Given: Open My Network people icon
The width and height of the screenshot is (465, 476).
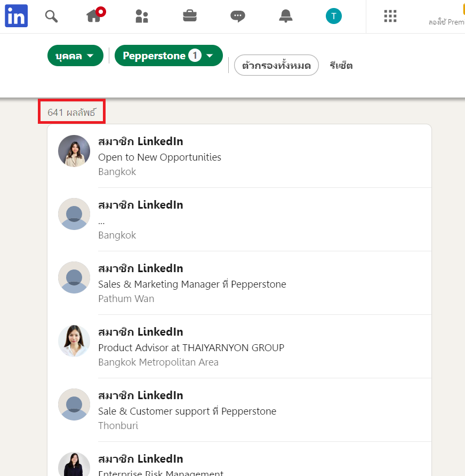Looking at the screenshot, I should 142,17.
